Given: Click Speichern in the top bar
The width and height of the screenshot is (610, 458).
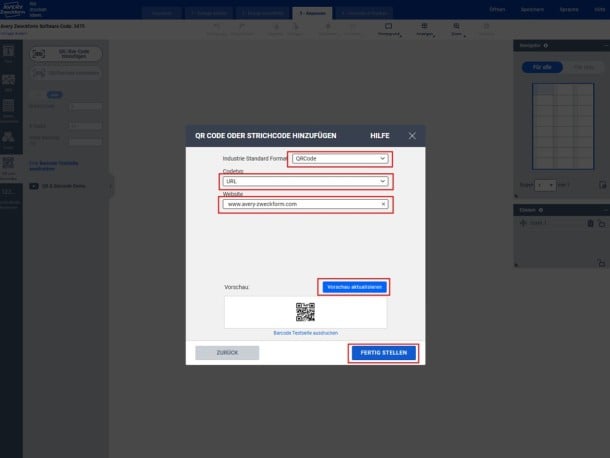Looking at the screenshot, I should point(532,9).
